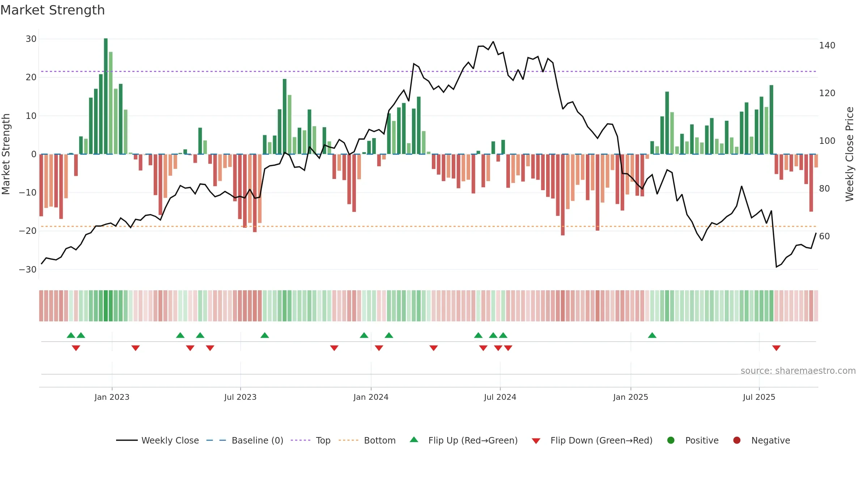Click the Jul 2023 axis label
This screenshot has height=488, width=868.
coord(240,397)
